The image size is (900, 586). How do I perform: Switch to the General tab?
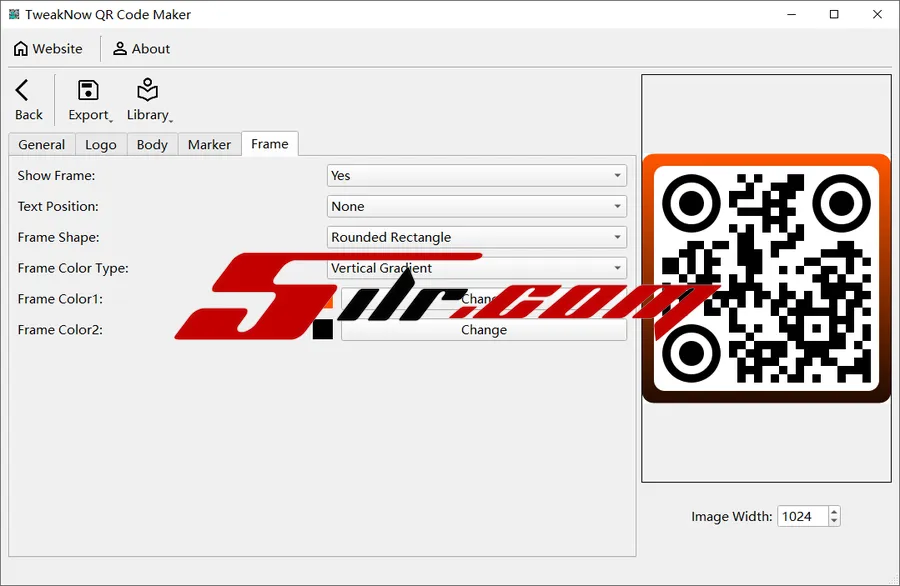[41, 145]
